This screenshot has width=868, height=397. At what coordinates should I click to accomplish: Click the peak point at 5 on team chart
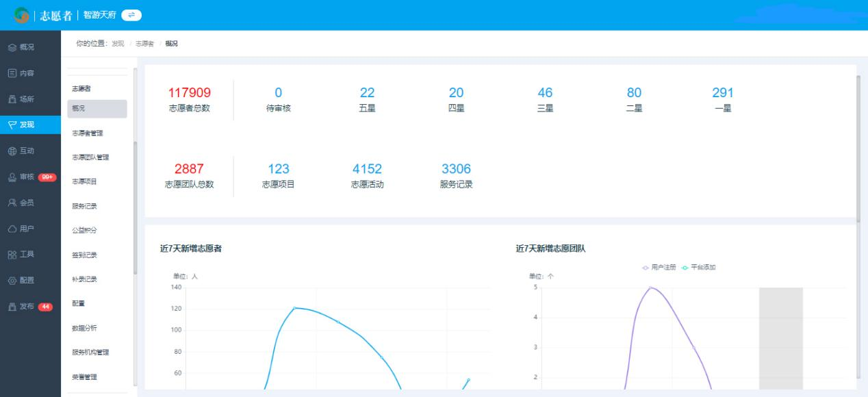coord(650,287)
